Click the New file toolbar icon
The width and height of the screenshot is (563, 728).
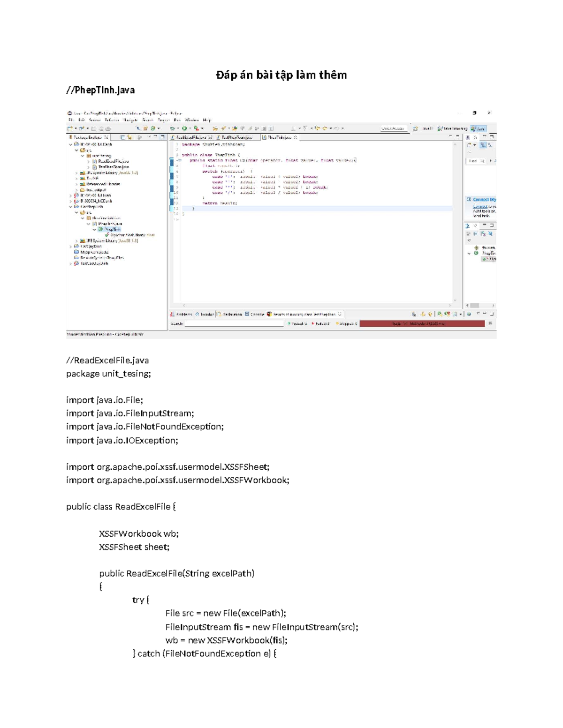point(70,128)
